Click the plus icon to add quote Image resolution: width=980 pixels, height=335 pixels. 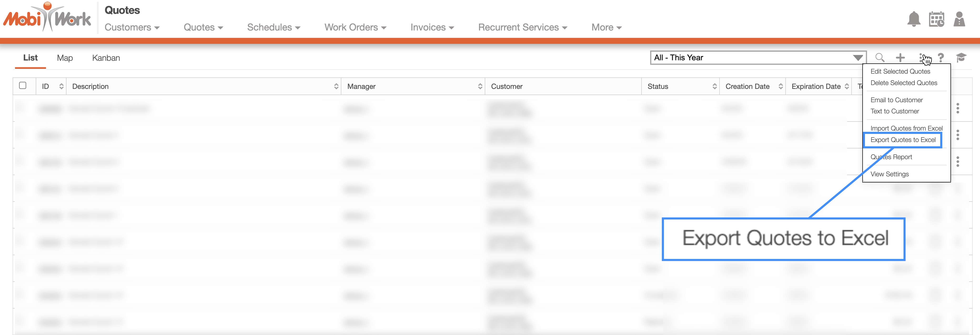coord(900,57)
